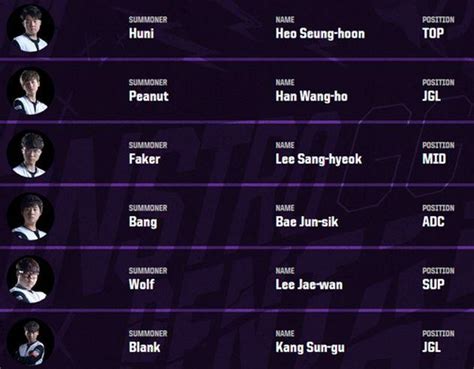Viewport: 474px width, 369px height.
Task: Select summoner name Bang
Action: 143,222
